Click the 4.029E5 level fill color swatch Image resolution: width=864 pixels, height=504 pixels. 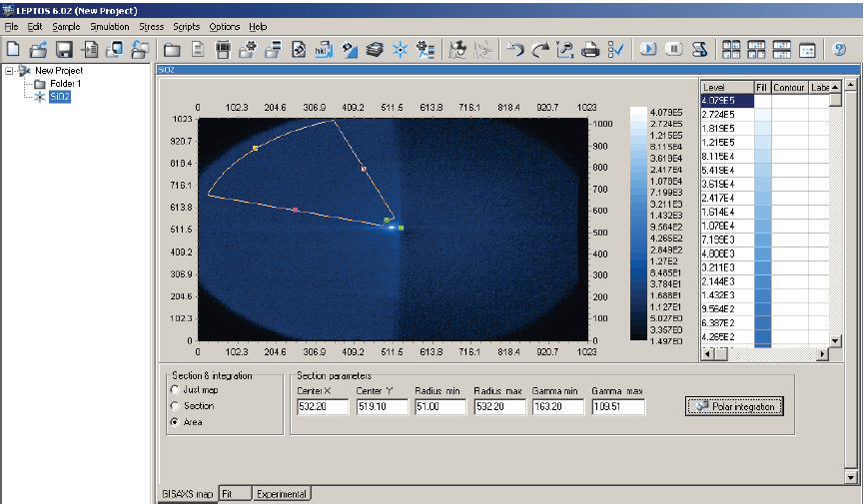(x=762, y=101)
